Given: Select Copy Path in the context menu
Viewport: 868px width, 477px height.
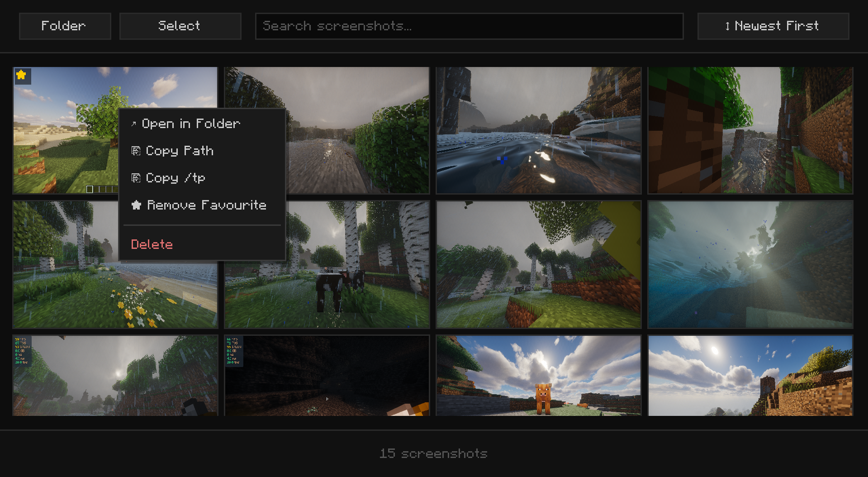Looking at the screenshot, I should tap(202, 151).
